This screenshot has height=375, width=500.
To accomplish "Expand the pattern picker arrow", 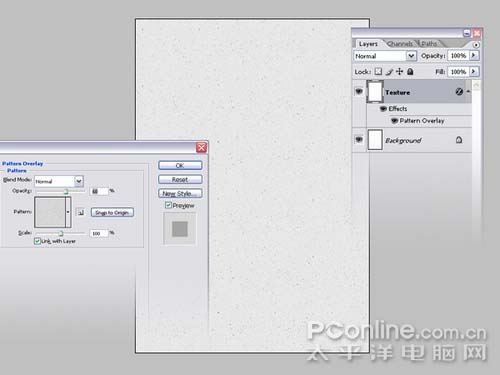I will (x=68, y=212).
